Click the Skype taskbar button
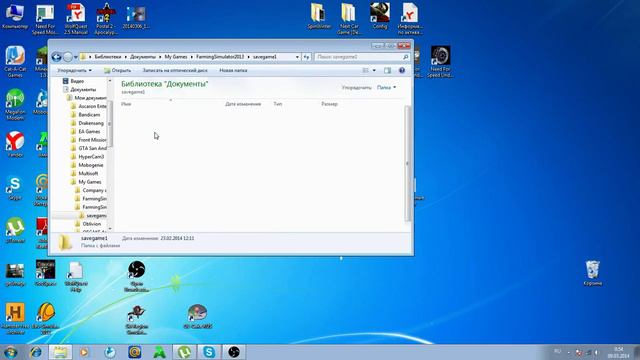The width and height of the screenshot is (640, 360). pyautogui.click(x=209, y=352)
